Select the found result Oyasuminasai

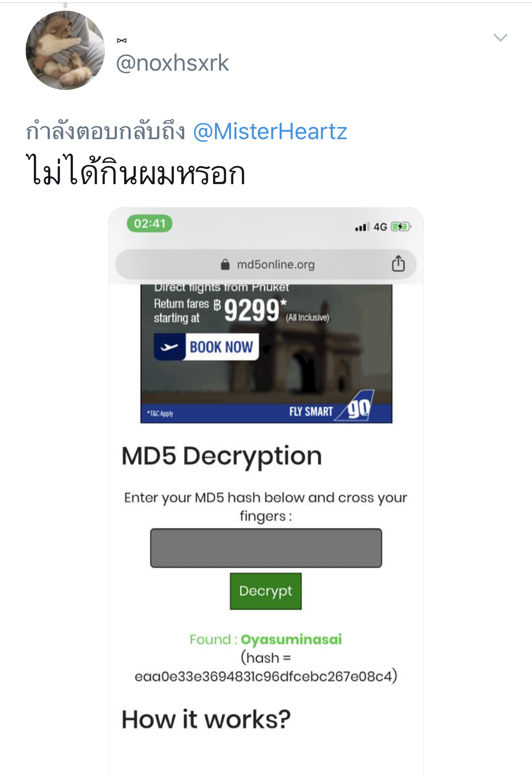click(x=291, y=639)
